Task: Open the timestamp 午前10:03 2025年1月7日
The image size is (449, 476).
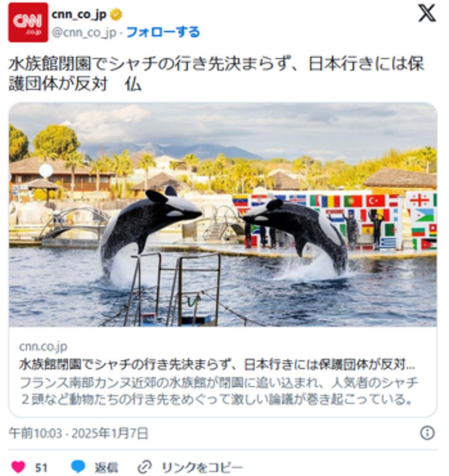Action: pos(79,433)
